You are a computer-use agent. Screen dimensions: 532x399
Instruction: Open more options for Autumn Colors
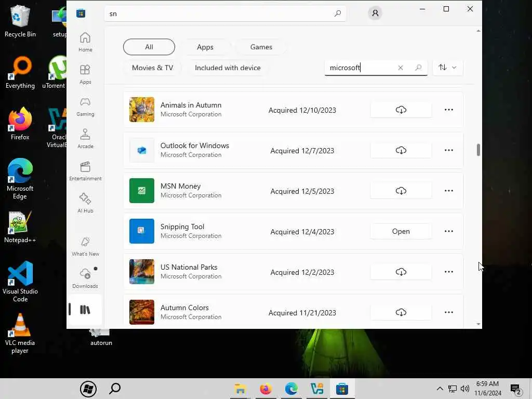448,312
